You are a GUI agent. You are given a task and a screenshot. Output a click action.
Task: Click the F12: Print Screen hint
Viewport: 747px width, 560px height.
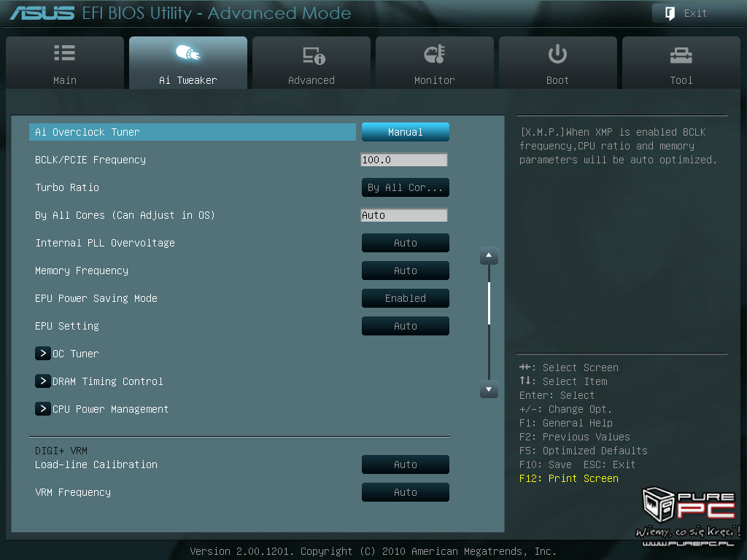point(569,478)
